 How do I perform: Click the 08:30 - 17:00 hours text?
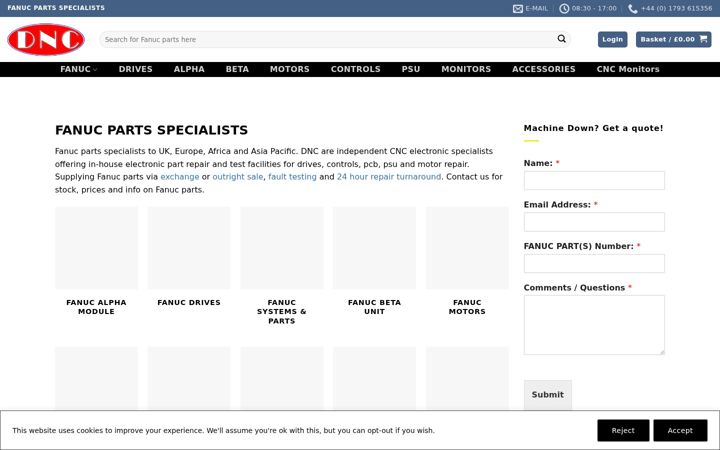[594, 9]
